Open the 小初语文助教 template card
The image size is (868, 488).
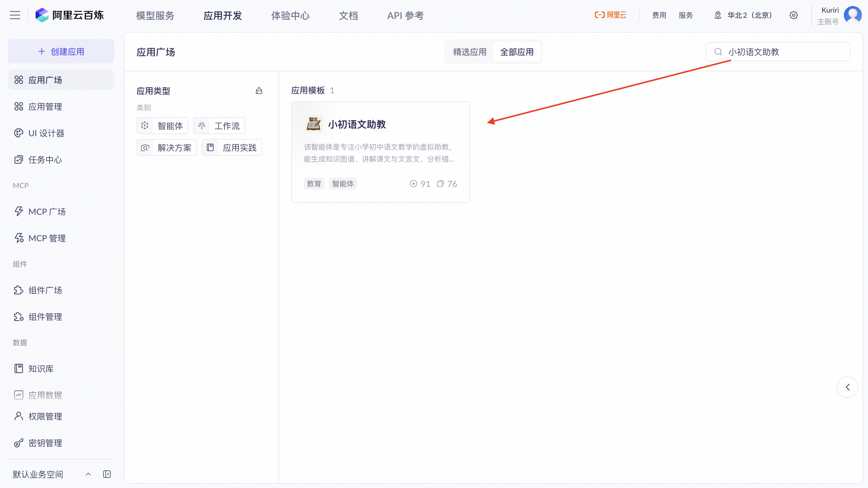pyautogui.click(x=380, y=152)
